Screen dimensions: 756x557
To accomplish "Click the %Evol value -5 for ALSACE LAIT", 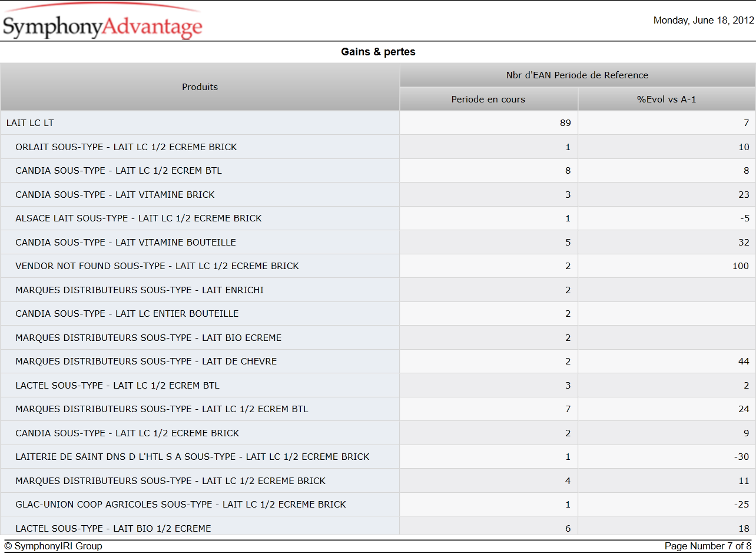I will (x=745, y=218).
